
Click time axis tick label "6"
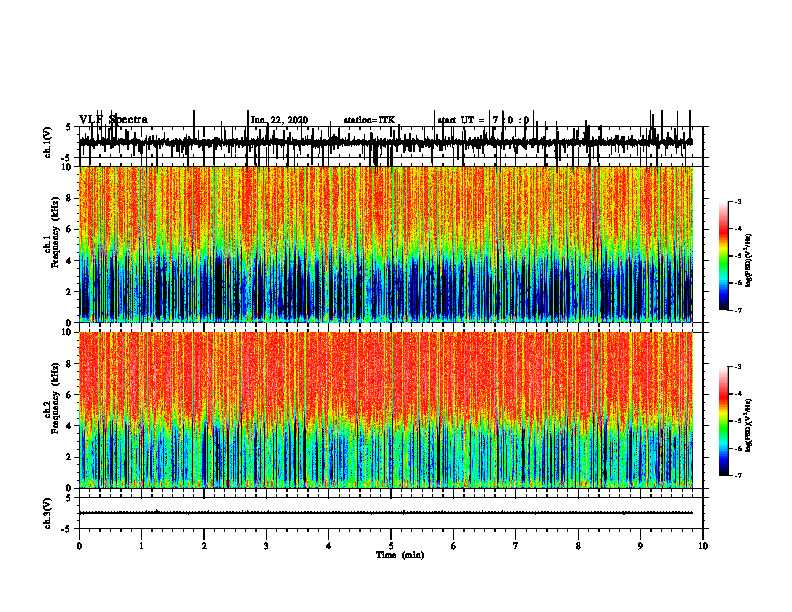(454, 546)
